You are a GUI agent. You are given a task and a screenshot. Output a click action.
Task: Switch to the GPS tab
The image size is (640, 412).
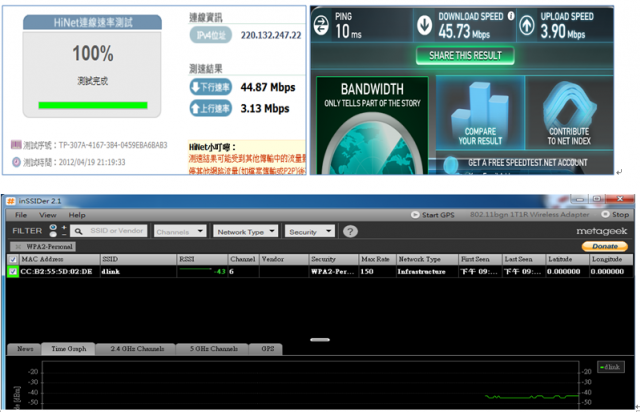coord(267,349)
